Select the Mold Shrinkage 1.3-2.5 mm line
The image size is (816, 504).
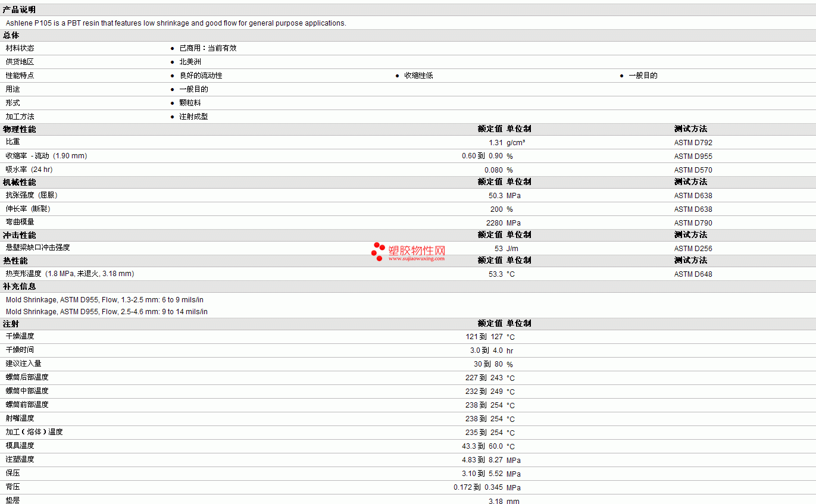pyautogui.click(x=105, y=300)
